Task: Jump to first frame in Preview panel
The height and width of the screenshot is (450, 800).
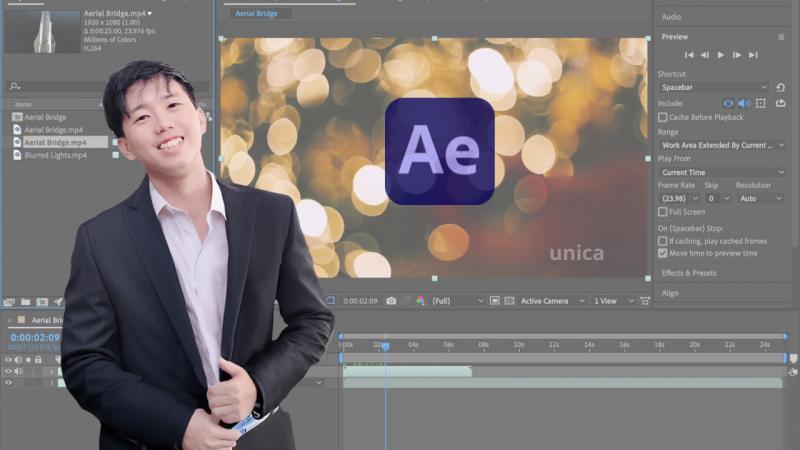Action: point(689,55)
